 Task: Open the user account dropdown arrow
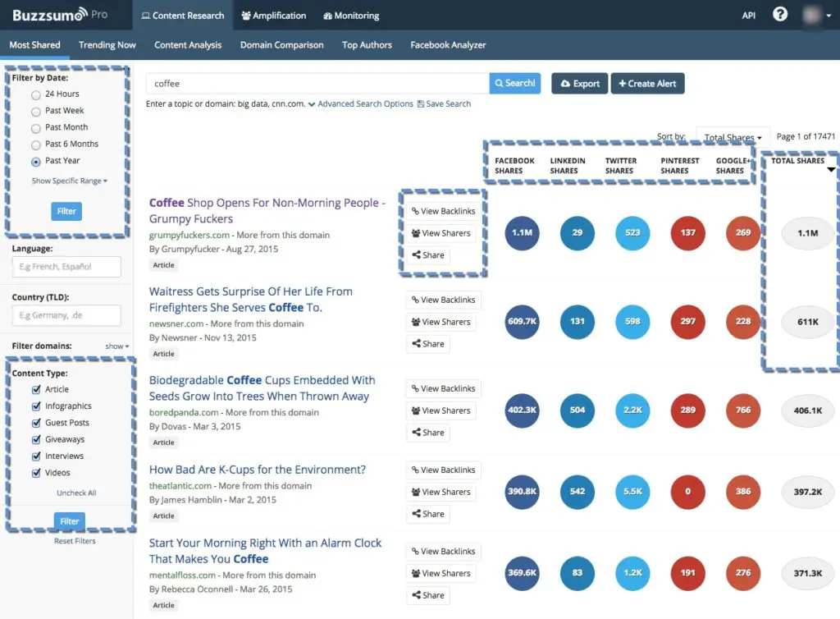(829, 16)
